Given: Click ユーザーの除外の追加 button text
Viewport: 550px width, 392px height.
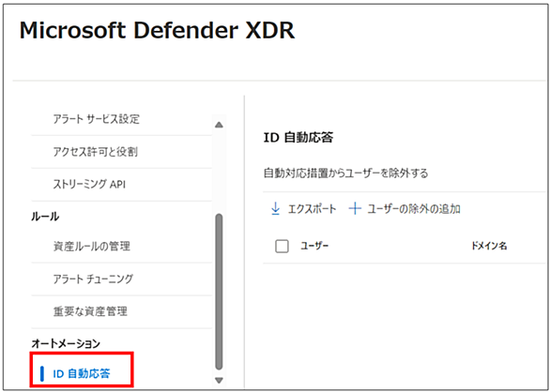Looking at the screenshot, I should point(414,209).
